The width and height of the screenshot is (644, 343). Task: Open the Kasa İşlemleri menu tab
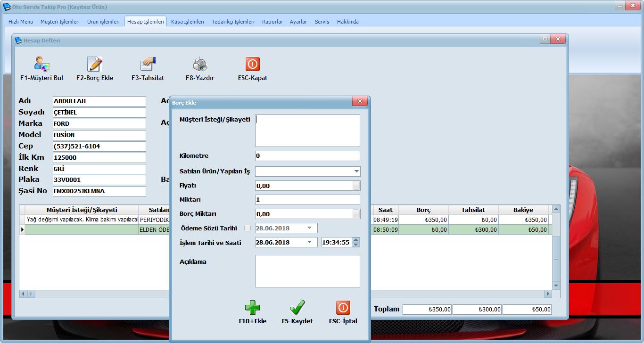(187, 22)
